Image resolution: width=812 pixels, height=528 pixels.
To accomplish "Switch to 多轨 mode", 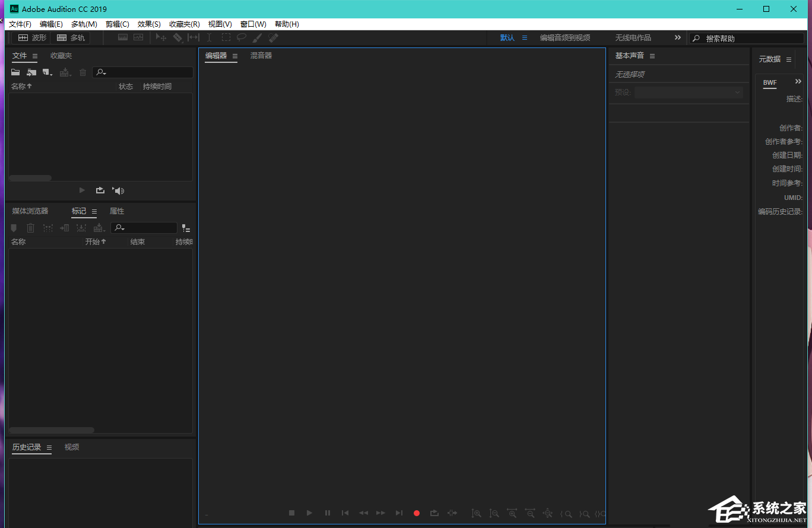I will (x=71, y=37).
